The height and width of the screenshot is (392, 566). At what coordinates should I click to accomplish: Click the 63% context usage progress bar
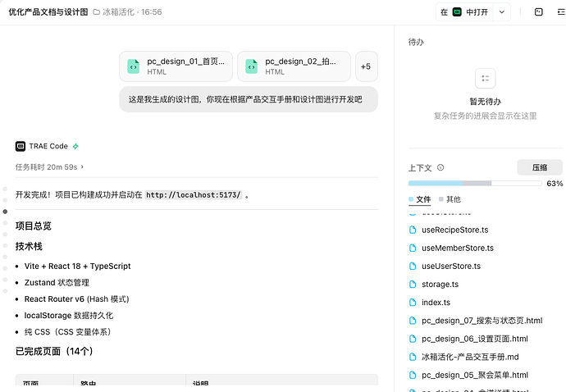click(x=475, y=184)
